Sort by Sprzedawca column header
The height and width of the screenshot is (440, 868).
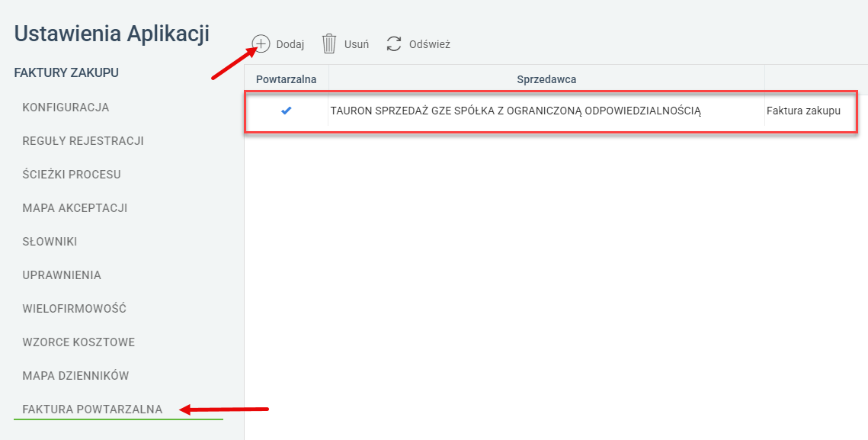pos(546,79)
